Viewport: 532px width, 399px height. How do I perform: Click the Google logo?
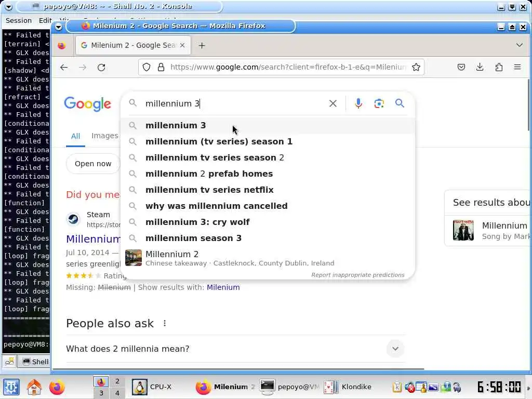[x=87, y=104]
